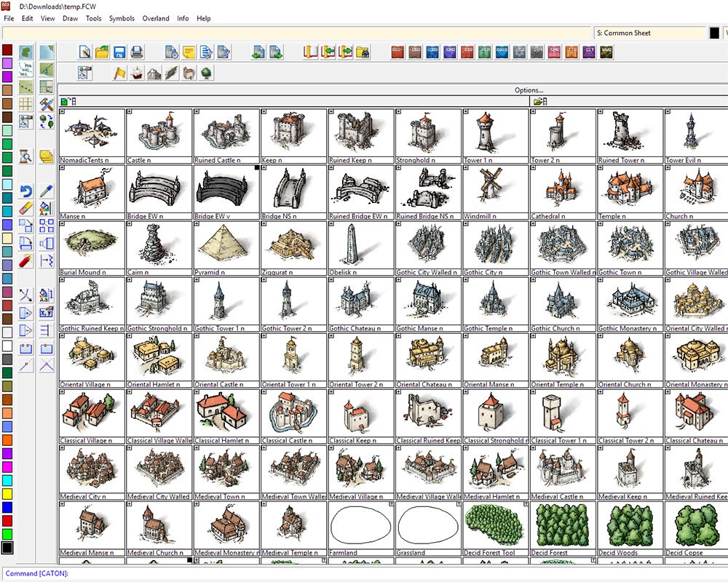Pick the magenta color swatch in palette
This screenshot has height=582, width=728.
tap(7, 467)
